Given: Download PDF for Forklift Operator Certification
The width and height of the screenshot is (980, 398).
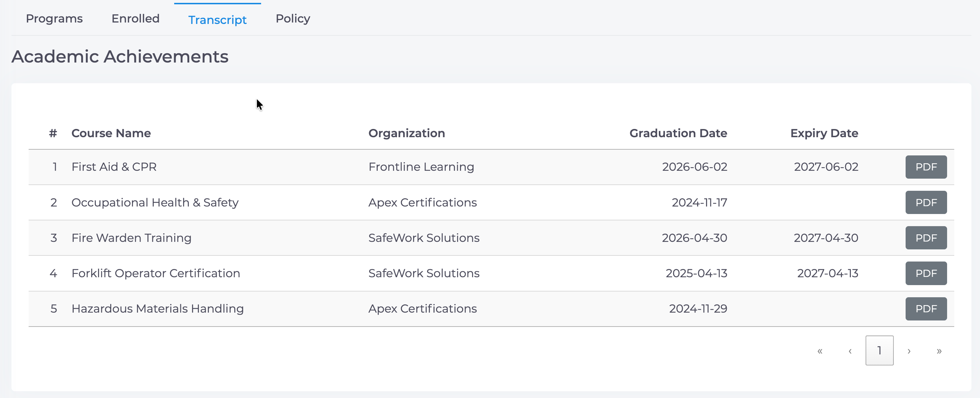Looking at the screenshot, I should [x=926, y=273].
